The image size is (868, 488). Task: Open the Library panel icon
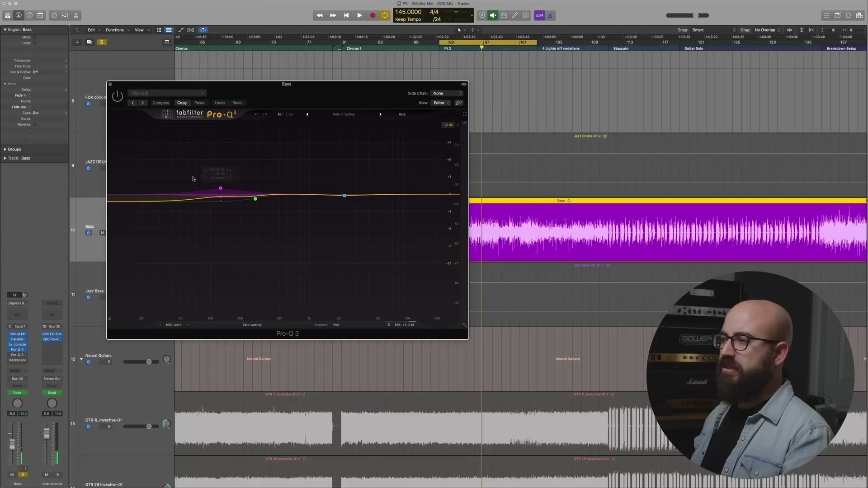coord(8,15)
